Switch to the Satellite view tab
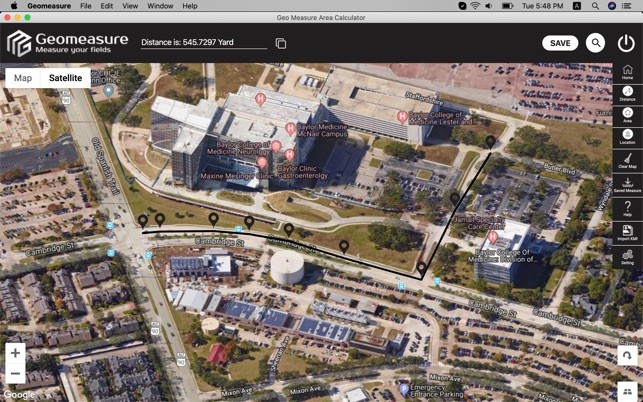Image resolution: width=643 pixels, height=402 pixels. click(x=65, y=78)
